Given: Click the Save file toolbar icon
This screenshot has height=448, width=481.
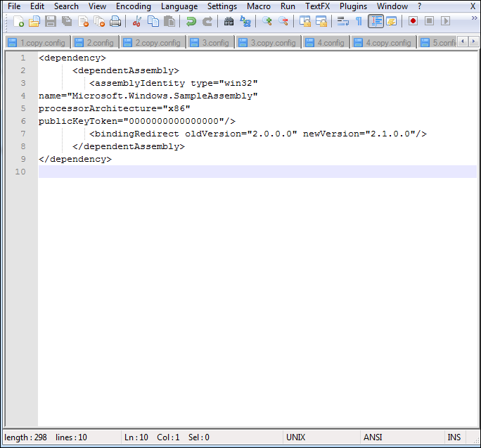Looking at the screenshot, I should (x=51, y=21).
